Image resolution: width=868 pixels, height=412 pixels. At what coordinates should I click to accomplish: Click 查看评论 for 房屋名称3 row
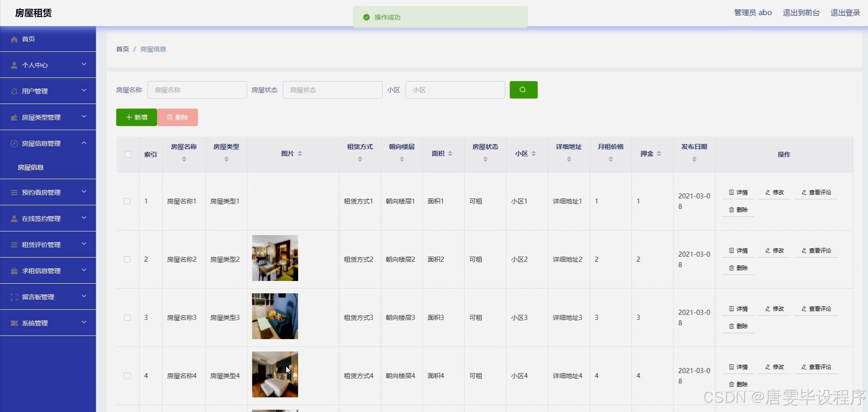(816, 309)
